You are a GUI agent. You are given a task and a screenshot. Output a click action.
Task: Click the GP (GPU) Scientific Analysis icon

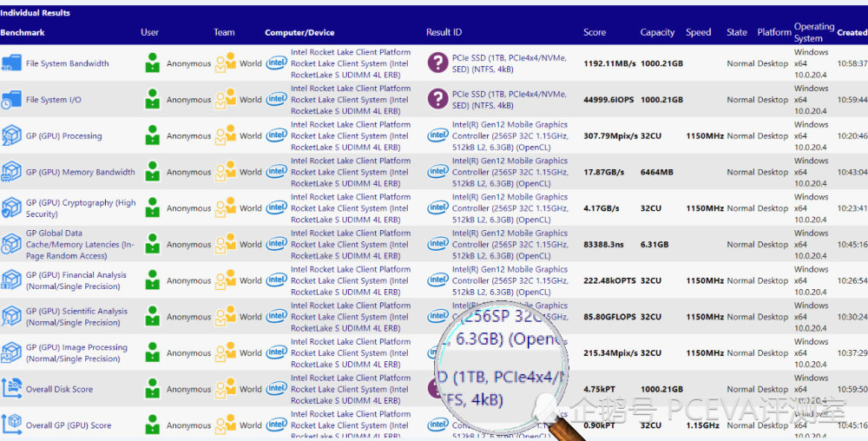point(11,317)
